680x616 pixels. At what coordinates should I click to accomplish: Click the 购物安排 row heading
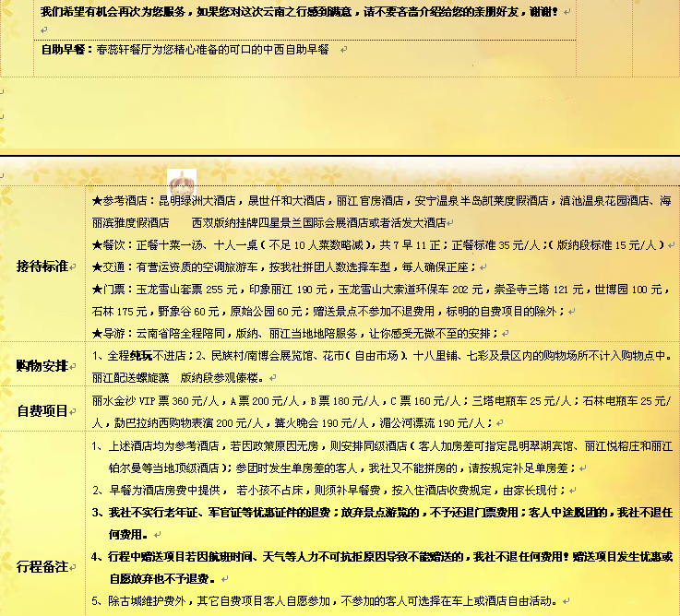point(42,365)
